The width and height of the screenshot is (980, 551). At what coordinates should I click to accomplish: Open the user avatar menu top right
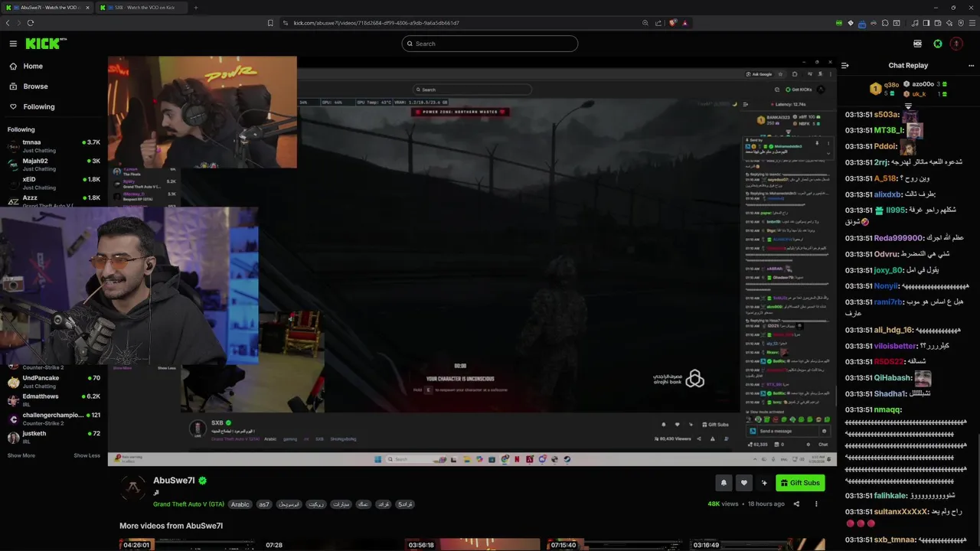pos(956,44)
